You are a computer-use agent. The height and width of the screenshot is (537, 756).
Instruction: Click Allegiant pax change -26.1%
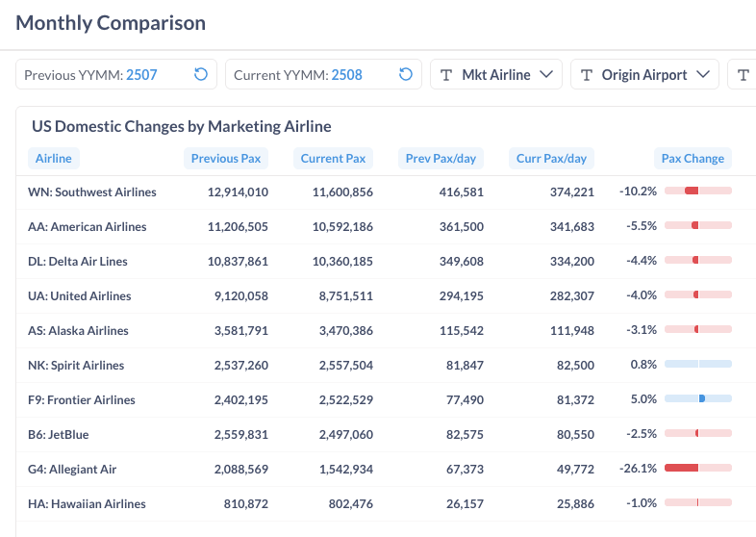click(639, 469)
